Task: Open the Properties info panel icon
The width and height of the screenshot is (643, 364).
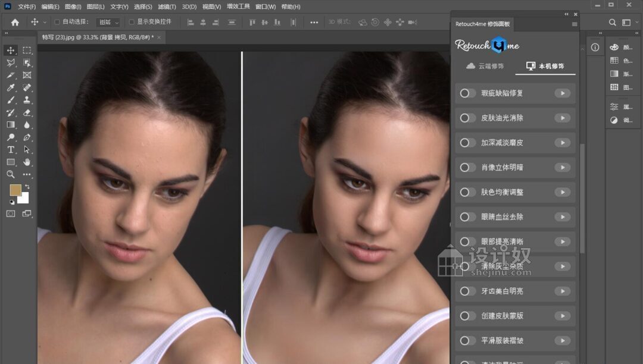Action: point(595,48)
